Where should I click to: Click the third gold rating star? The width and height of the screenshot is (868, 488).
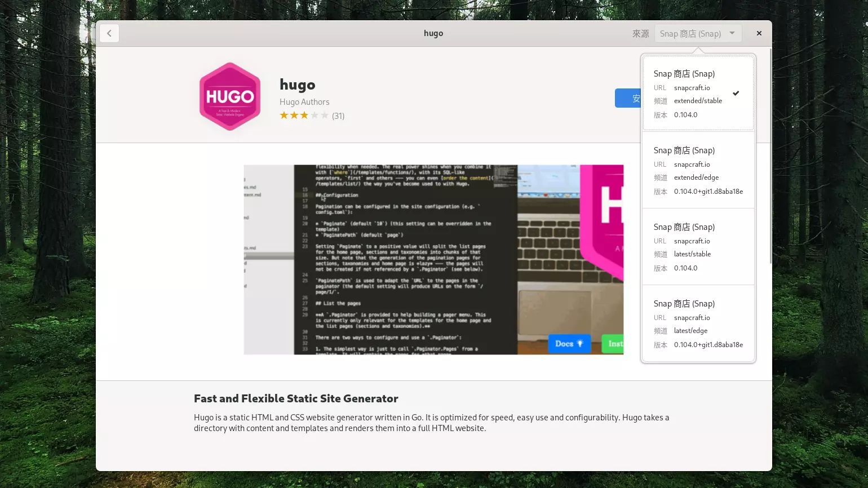tap(304, 116)
